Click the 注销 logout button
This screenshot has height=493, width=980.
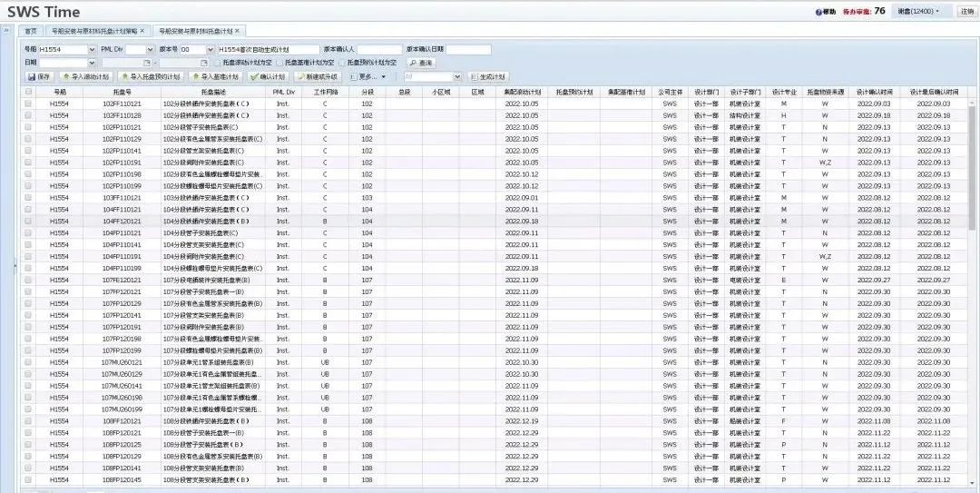click(966, 12)
